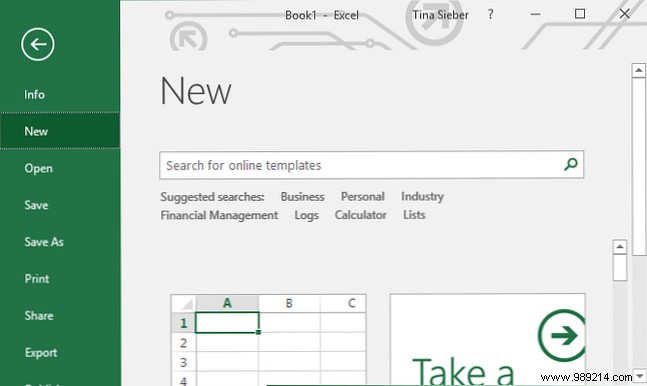Search suggested Calculator templates

pos(360,215)
